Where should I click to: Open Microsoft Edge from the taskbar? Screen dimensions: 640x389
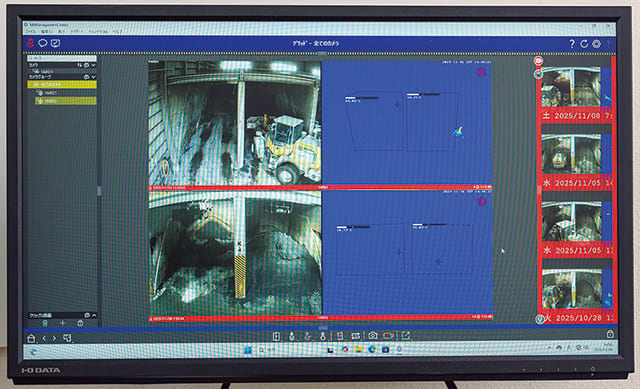372,349
